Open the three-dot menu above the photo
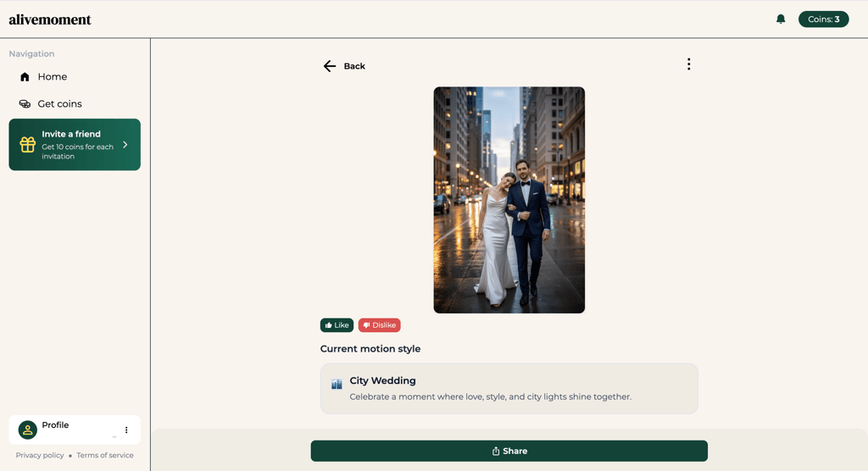 pyautogui.click(x=688, y=64)
